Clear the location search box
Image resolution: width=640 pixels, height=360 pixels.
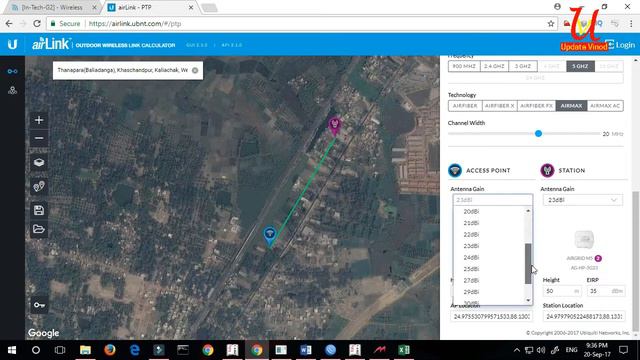tap(195, 70)
